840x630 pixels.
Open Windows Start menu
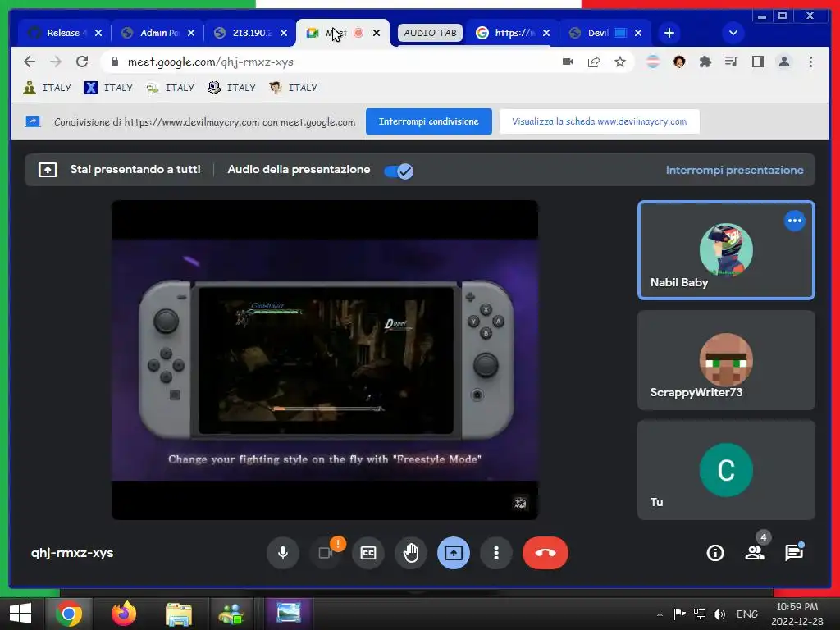tap(21, 614)
